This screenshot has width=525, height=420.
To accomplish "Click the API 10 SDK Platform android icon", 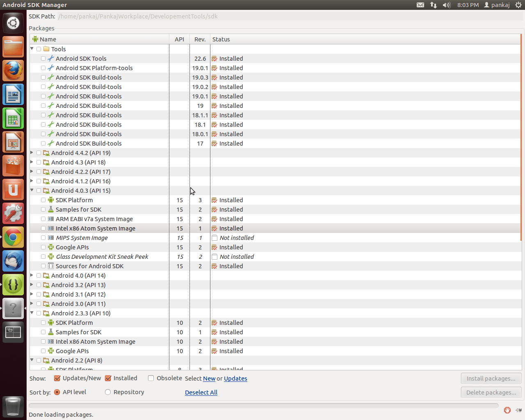I will pos(51,322).
